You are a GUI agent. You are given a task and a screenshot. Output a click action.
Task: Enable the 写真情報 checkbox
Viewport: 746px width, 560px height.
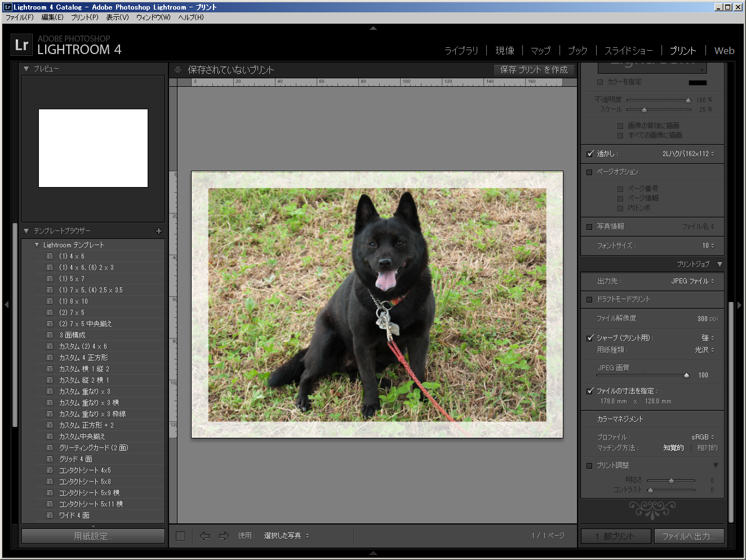tap(590, 226)
